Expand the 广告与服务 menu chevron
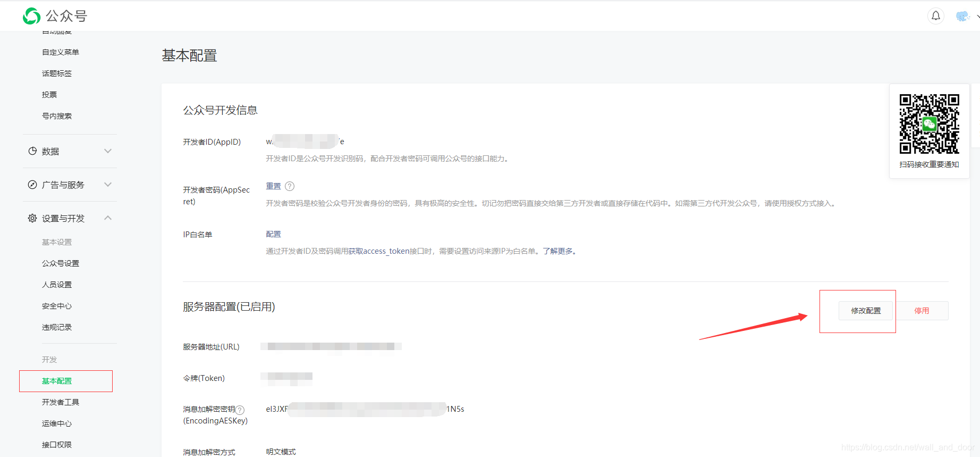Image resolution: width=980 pixels, height=457 pixels. [x=108, y=185]
